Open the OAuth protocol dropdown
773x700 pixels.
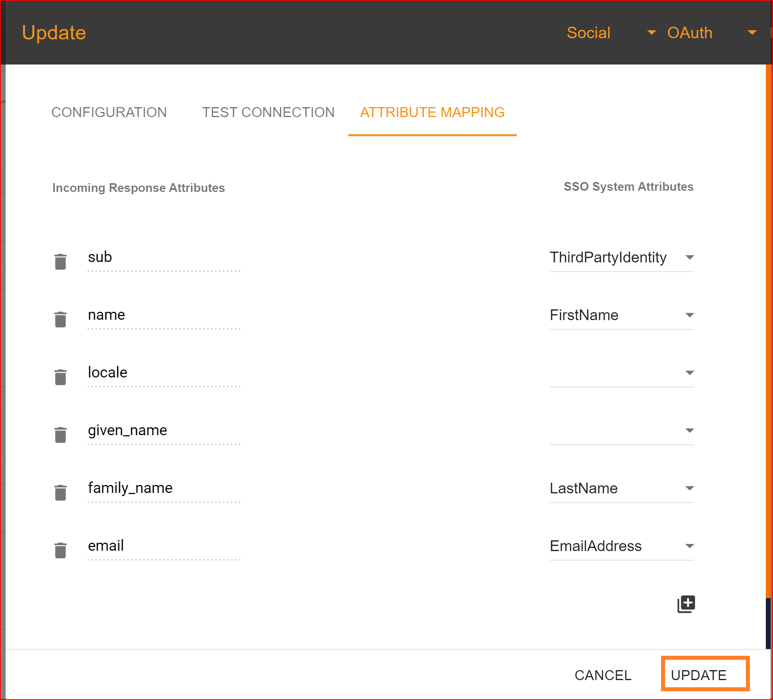(711, 33)
